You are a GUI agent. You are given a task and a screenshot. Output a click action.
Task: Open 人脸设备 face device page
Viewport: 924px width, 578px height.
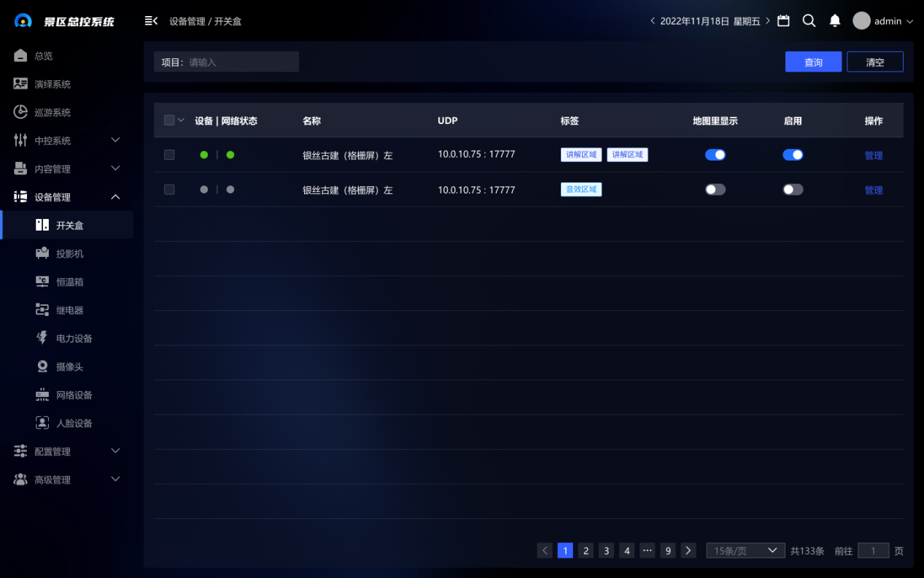pos(74,423)
